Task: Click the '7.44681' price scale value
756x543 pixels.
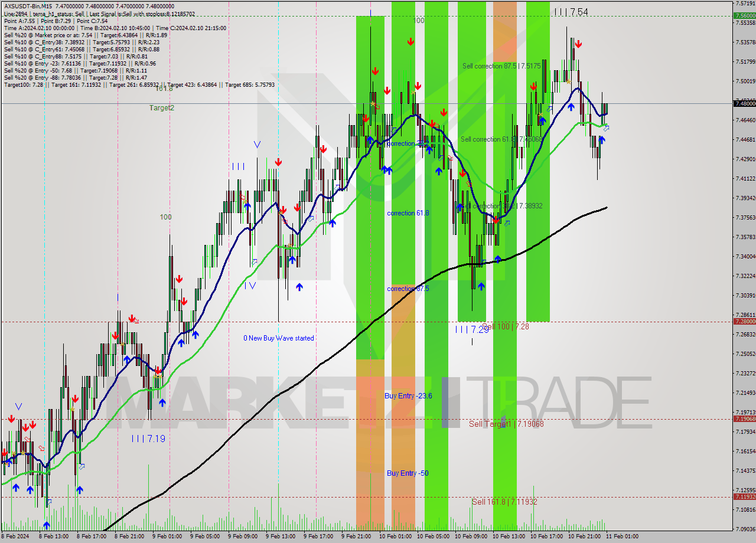Action: pyautogui.click(x=745, y=139)
